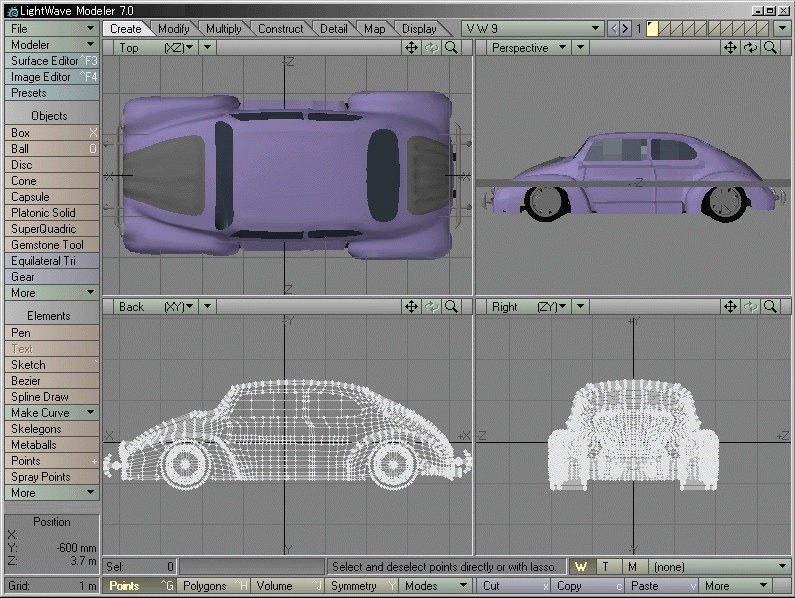This screenshot has height=598, width=795.
Task: Click the zoom magnifier in Right viewport
Action: (771, 306)
